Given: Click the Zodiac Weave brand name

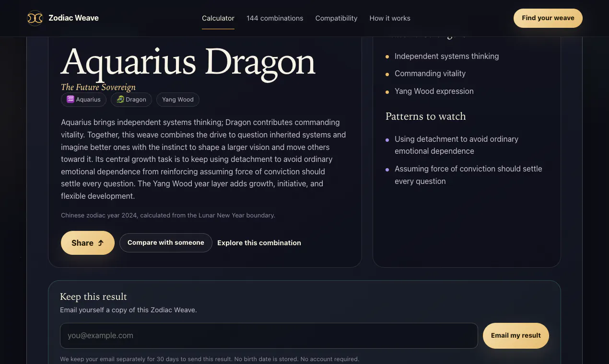Looking at the screenshot, I should [x=74, y=18].
